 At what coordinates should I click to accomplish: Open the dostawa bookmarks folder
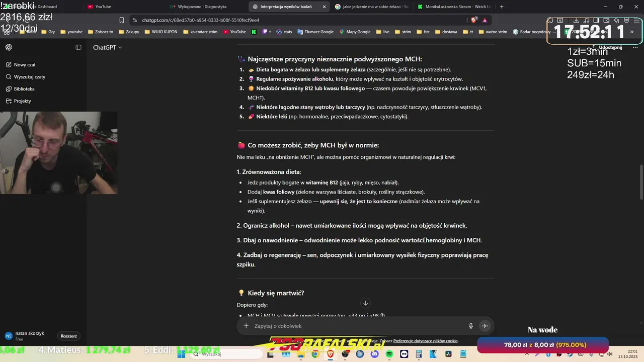point(446,32)
